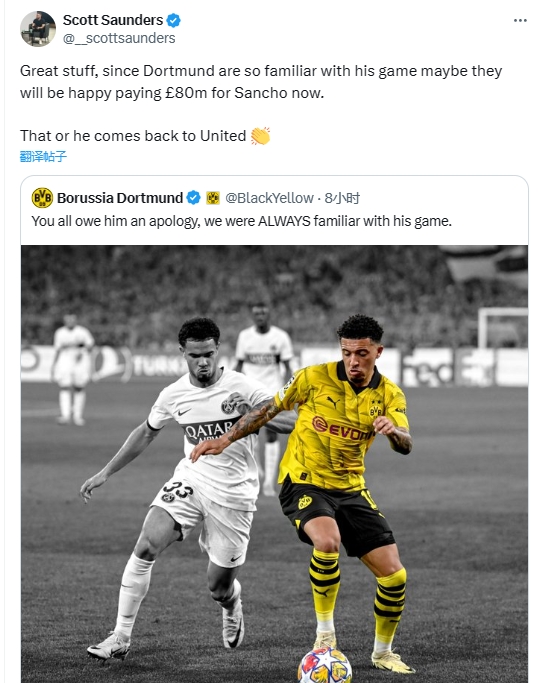Click the 8小时 timestamp of quoted post
Image resolution: width=542 pixels, height=683 pixels.
click(342, 198)
